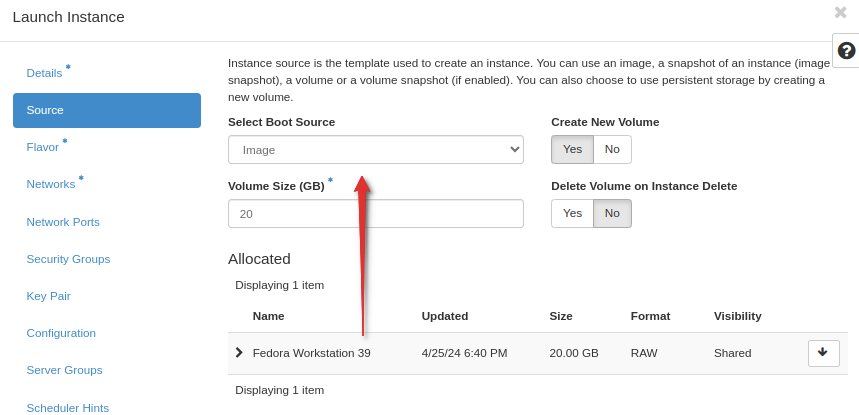Open the Key Pair step
This screenshot has width=859, height=415.
point(48,296)
